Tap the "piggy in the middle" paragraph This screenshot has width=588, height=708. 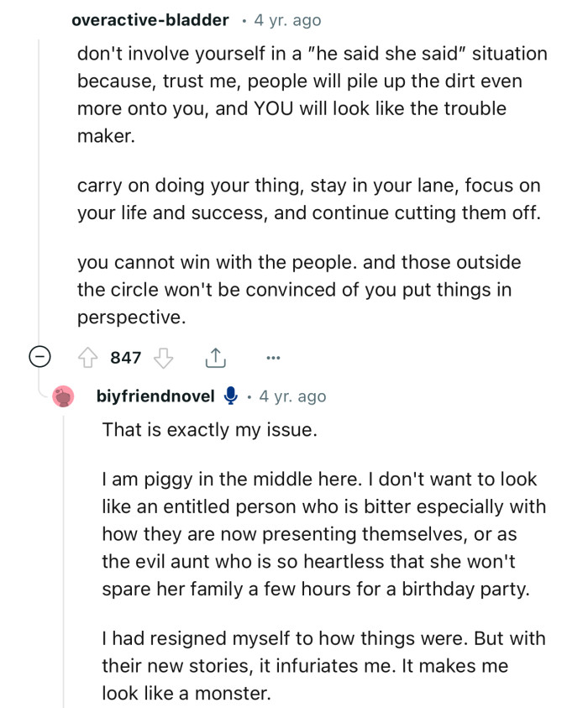point(323,534)
